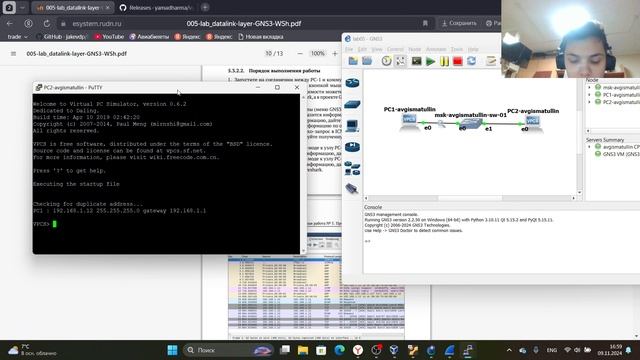
Task: Open new project icon in GNS3 toolbar
Action: [x=353, y=61]
